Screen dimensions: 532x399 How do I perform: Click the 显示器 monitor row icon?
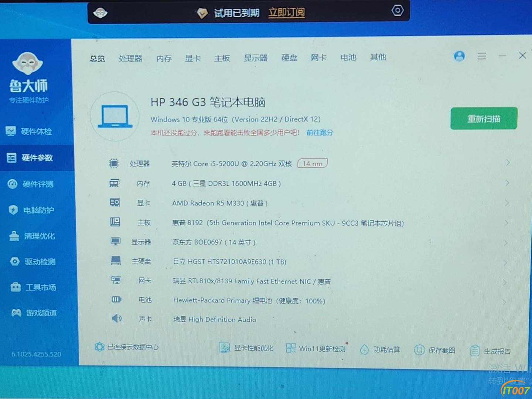[116, 242]
